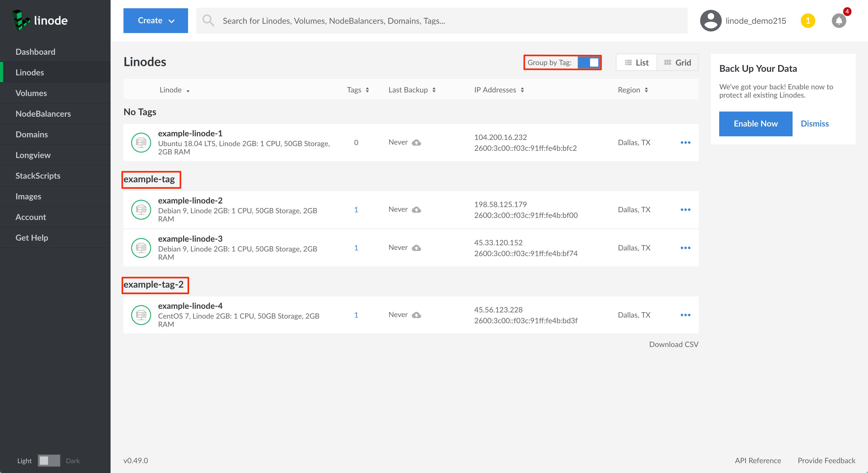
Task: Click the Enable Now button
Action: tap(755, 124)
